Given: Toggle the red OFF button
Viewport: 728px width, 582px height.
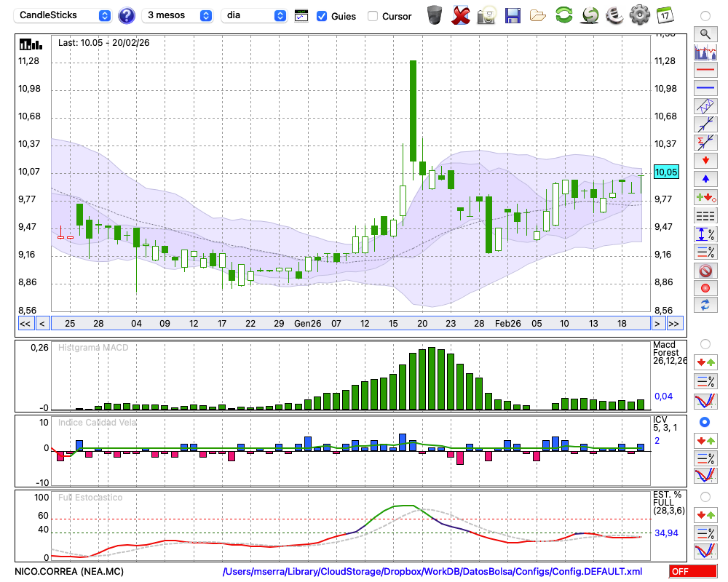Looking at the screenshot, I should [x=692, y=572].
